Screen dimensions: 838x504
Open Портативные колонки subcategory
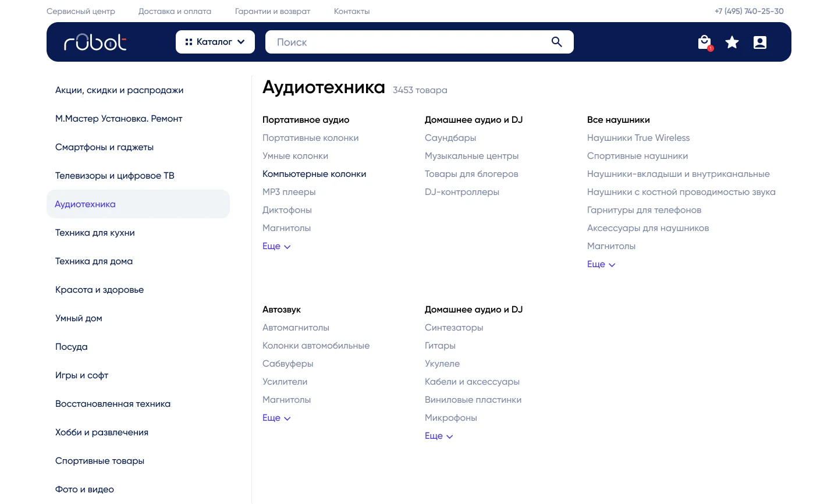(x=310, y=138)
